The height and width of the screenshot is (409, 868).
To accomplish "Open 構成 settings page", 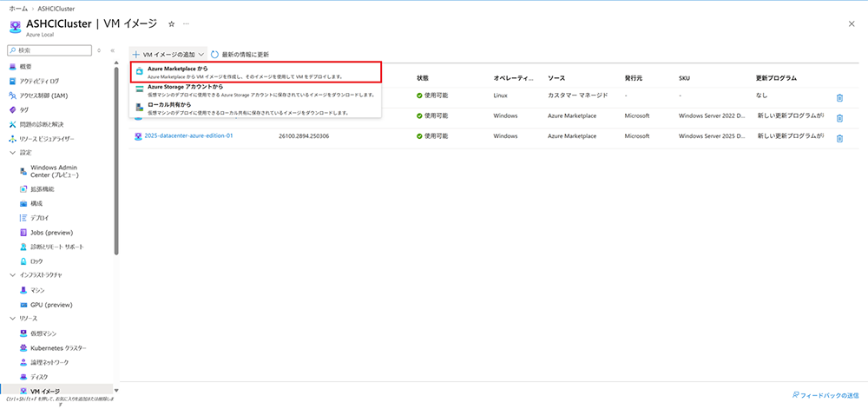I will (36, 204).
